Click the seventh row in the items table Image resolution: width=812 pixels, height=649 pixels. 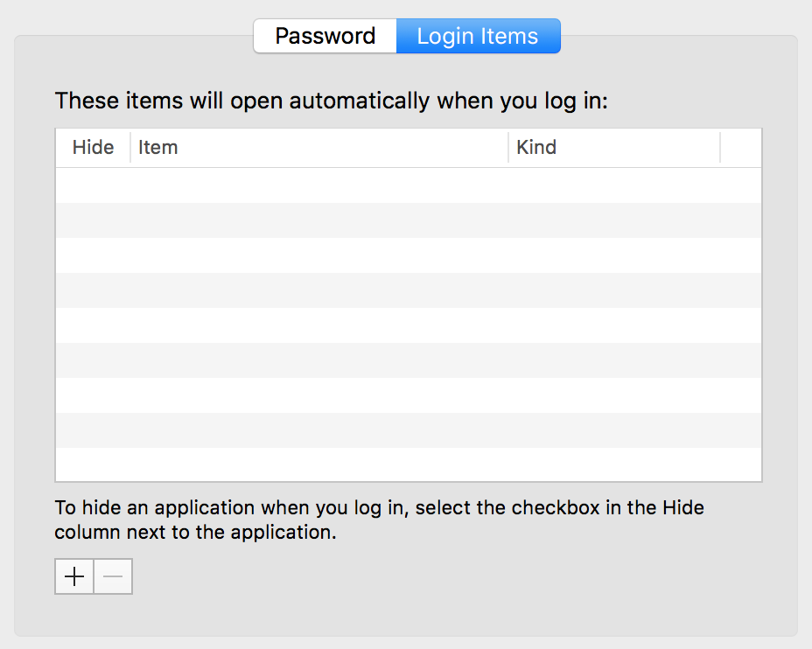[409, 395]
